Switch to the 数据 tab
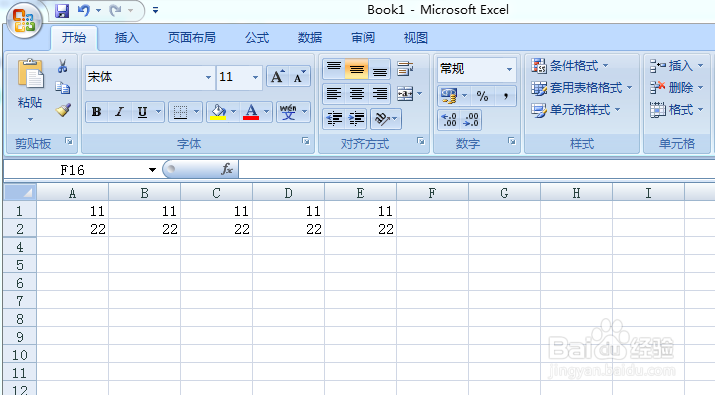 pos(310,37)
